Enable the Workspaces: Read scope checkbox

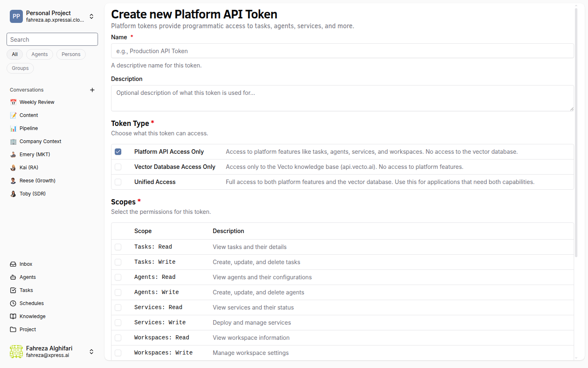point(118,338)
